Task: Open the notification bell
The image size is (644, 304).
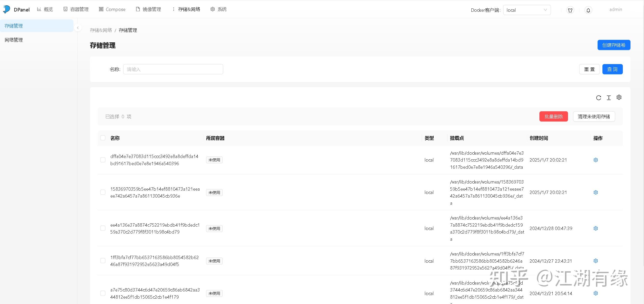Action: [x=588, y=10]
